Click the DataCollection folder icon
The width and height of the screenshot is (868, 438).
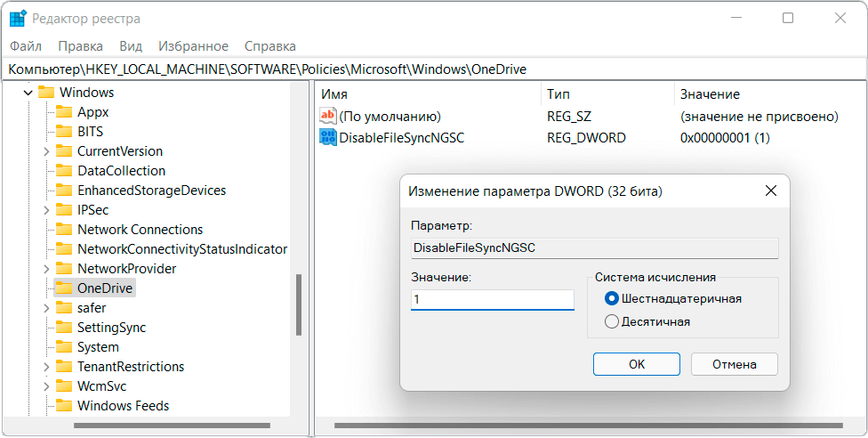(64, 171)
